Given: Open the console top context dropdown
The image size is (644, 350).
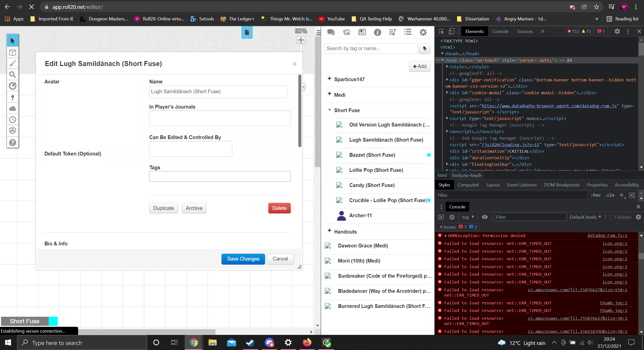Looking at the screenshot, I should pyautogui.click(x=468, y=217).
